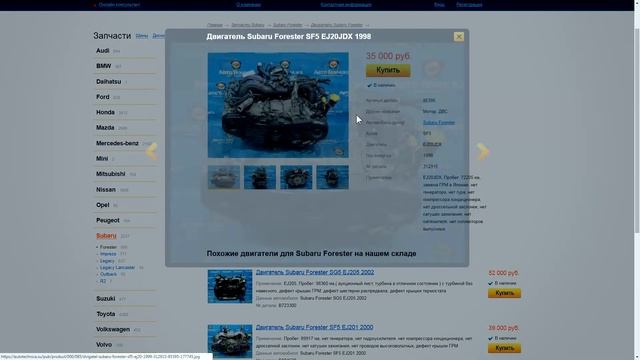Click the SF5 EJ201 2000 engine thumbnail
The height and width of the screenshot is (360, 640).
click(x=230, y=341)
